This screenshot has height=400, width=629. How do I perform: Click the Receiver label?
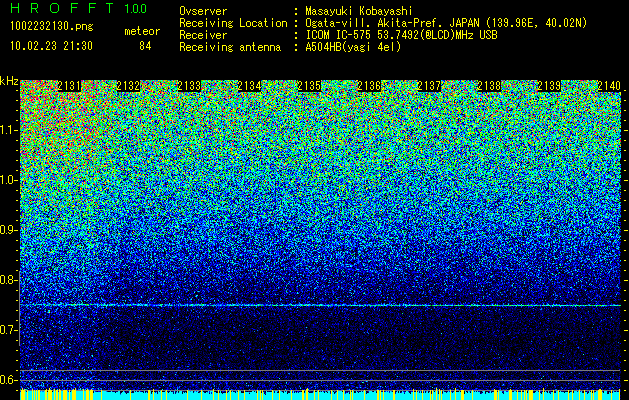point(203,35)
